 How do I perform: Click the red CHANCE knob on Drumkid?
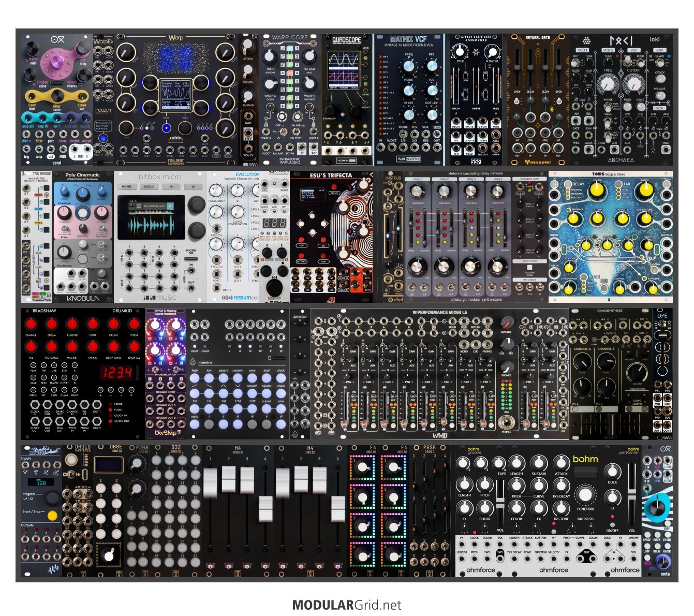point(31,325)
